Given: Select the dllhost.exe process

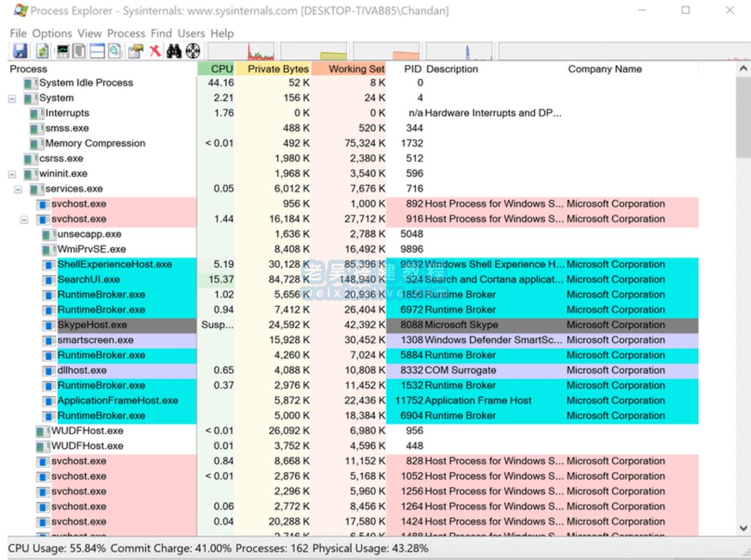Looking at the screenshot, I should (x=353, y=370).
